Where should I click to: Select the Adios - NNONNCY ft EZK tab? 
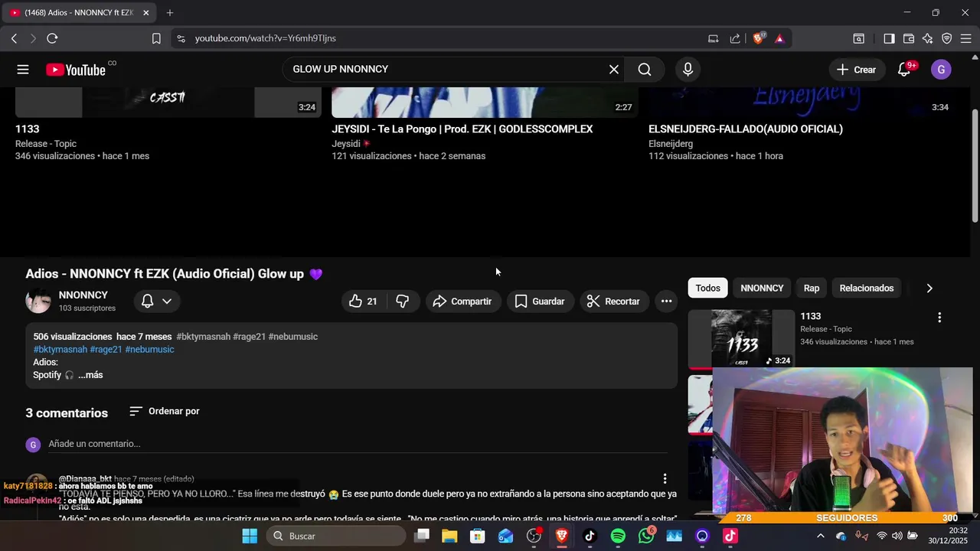coord(79,13)
